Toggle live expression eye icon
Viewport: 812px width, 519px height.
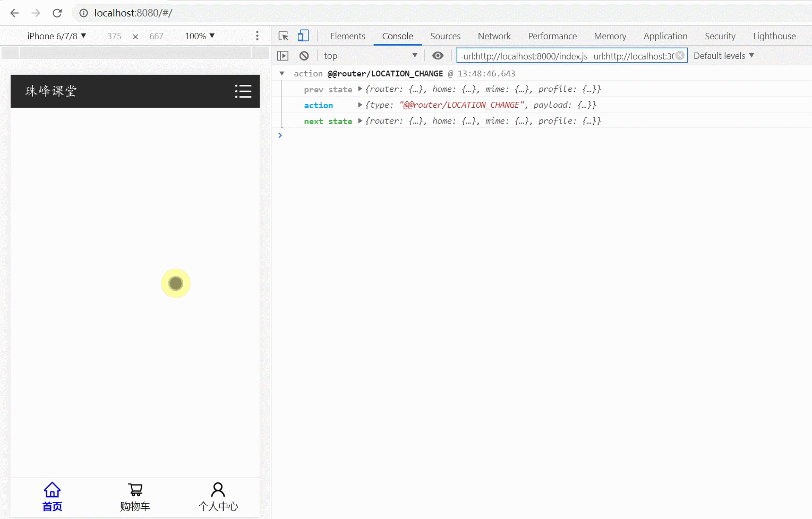point(438,56)
